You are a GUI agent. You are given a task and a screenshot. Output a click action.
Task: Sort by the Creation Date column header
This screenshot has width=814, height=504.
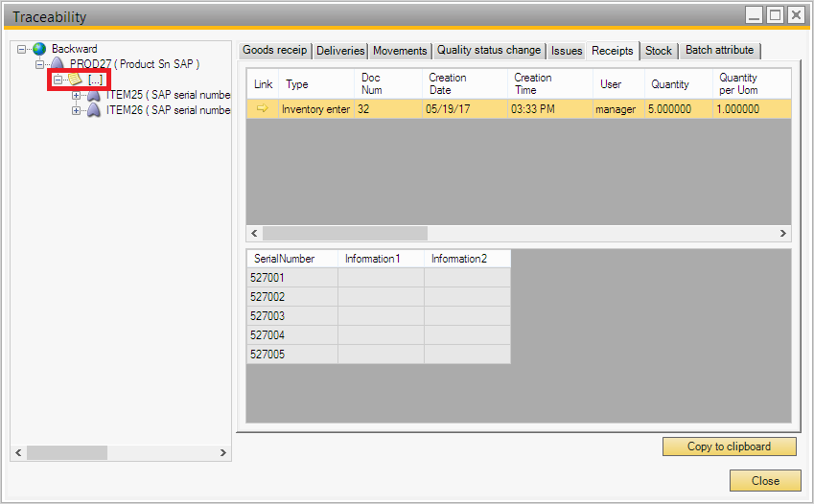point(447,84)
